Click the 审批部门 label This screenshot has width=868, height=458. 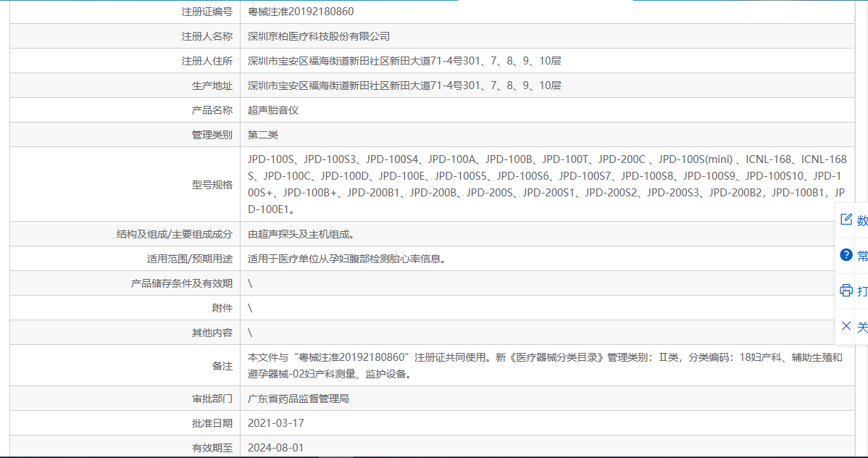click(212, 399)
